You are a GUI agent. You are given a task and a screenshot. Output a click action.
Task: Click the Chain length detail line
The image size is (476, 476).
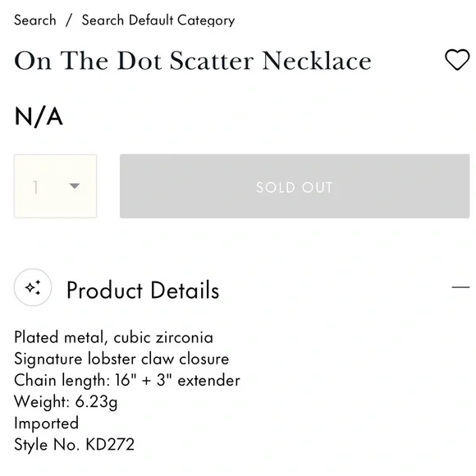tap(127, 380)
